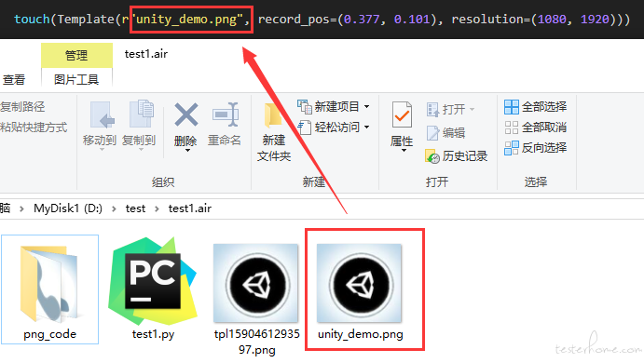The image size is (644, 363).
Task: Click the png_code folder name label
Action: (49, 334)
